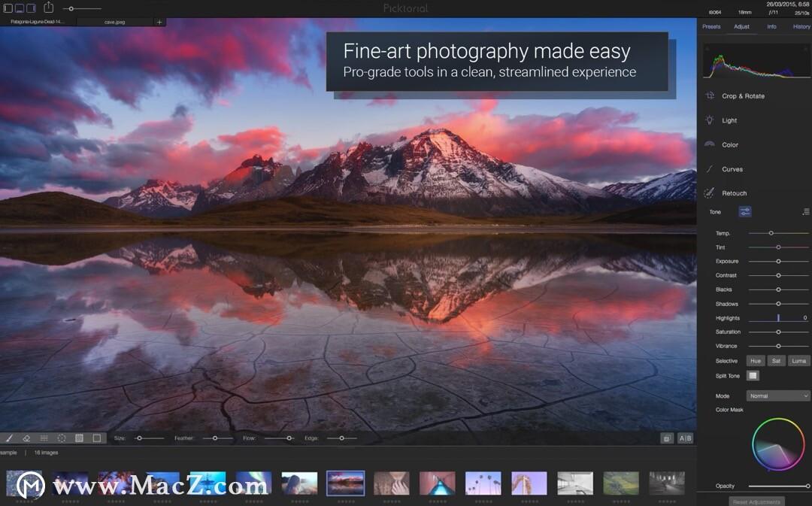Image resolution: width=812 pixels, height=506 pixels.
Task: Select the Brush tool
Action: tap(9, 438)
